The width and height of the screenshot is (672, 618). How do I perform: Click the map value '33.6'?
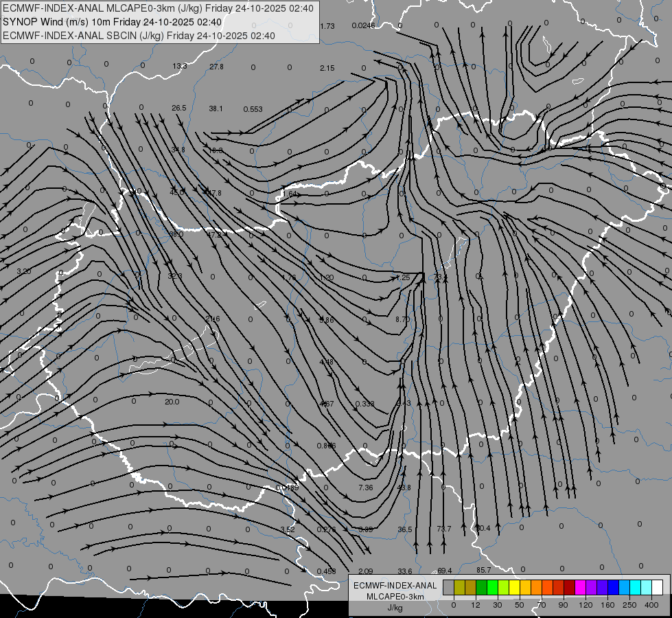404,571
